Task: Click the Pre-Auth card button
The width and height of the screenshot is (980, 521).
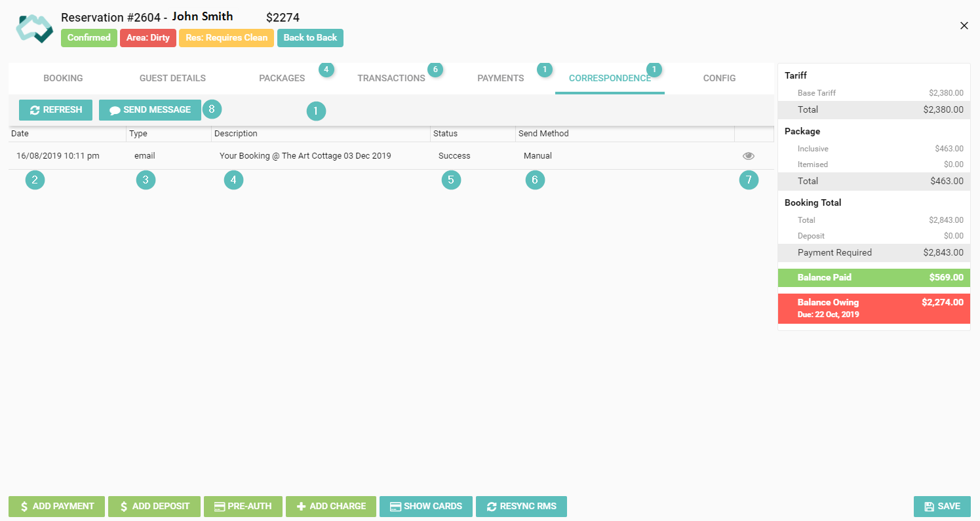Action: click(243, 507)
